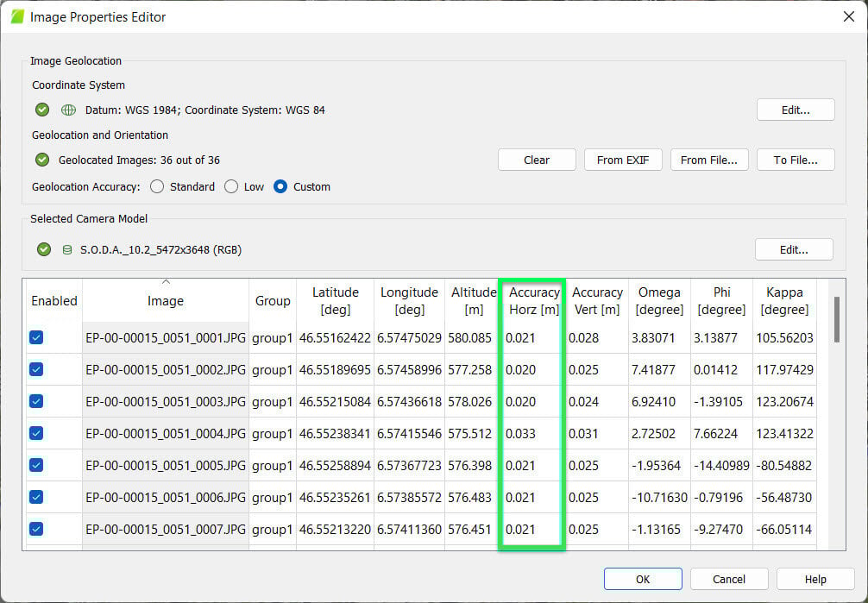Screen dimensions: 868x603
Task: Select the Low geolocation accuracy option
Action: 230,186
